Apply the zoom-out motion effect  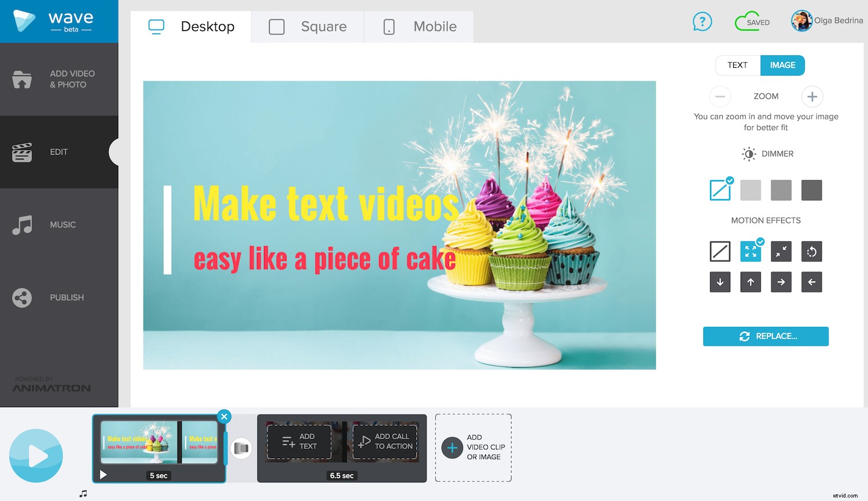[781, 251]
